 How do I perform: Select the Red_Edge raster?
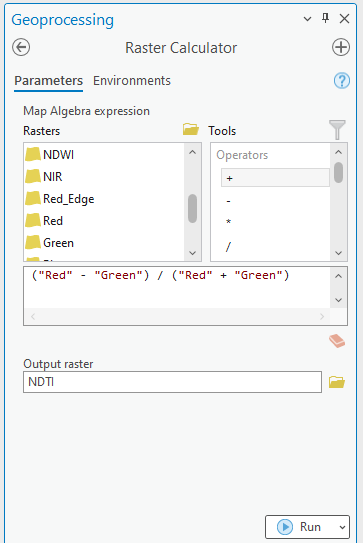104,199
